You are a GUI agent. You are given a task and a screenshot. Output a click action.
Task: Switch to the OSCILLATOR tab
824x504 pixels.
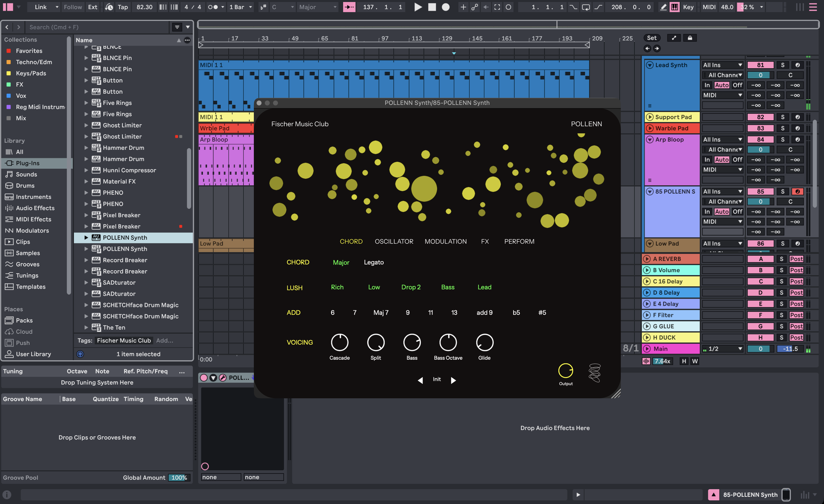pyautogui.click(x=394, y=241)
